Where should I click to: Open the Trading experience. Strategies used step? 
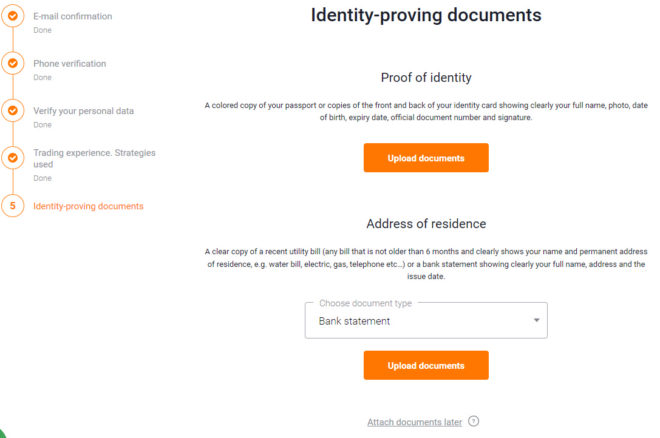pyautogui.click(x=94, y=158)
